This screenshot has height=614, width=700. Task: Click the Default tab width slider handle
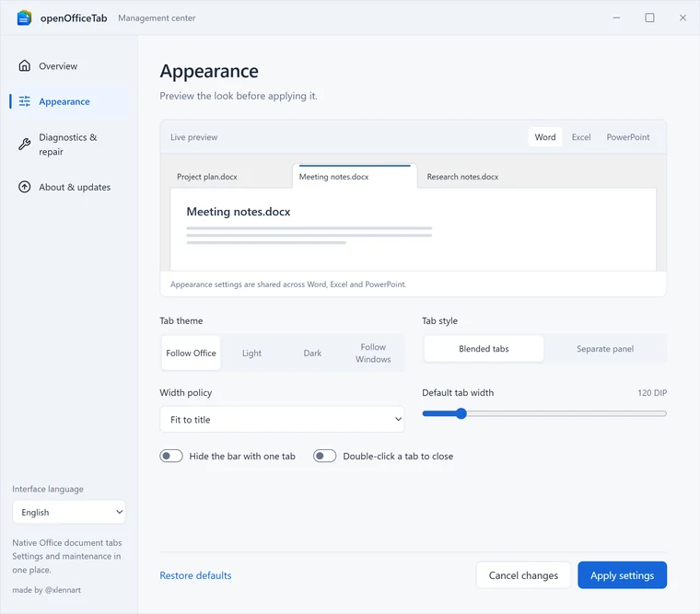coord(461,413)
